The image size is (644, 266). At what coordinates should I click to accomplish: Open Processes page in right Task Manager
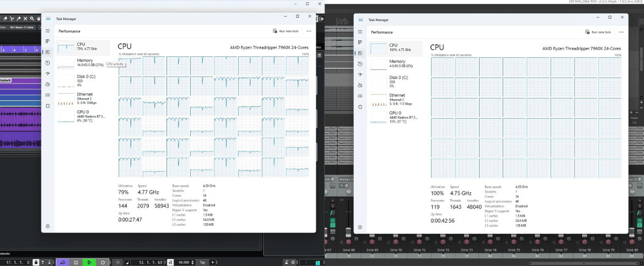tap(360, 42)
